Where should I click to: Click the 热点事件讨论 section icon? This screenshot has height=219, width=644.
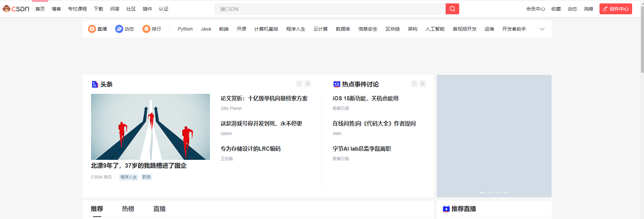coord(337,84)
